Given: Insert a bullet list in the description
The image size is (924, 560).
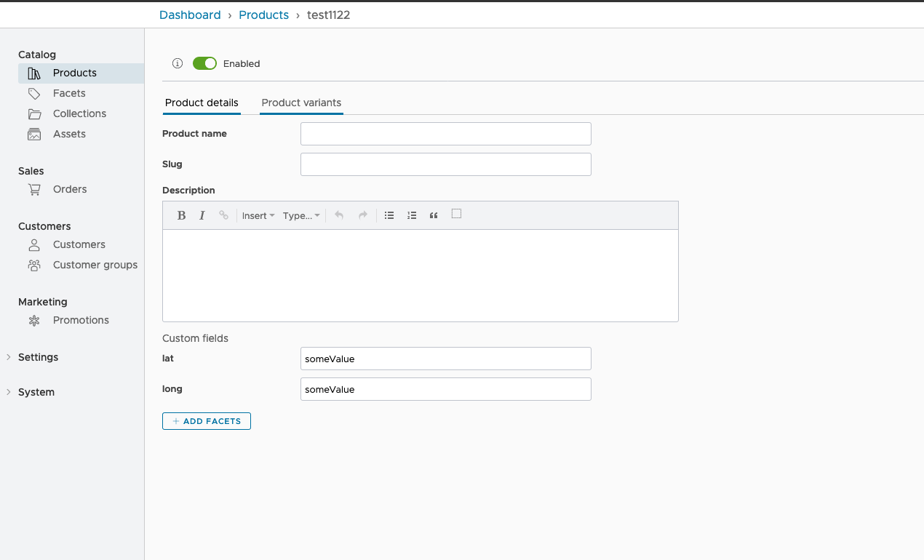Looking at the screenshot, I should pyautogui.click(x=389, y=215).
